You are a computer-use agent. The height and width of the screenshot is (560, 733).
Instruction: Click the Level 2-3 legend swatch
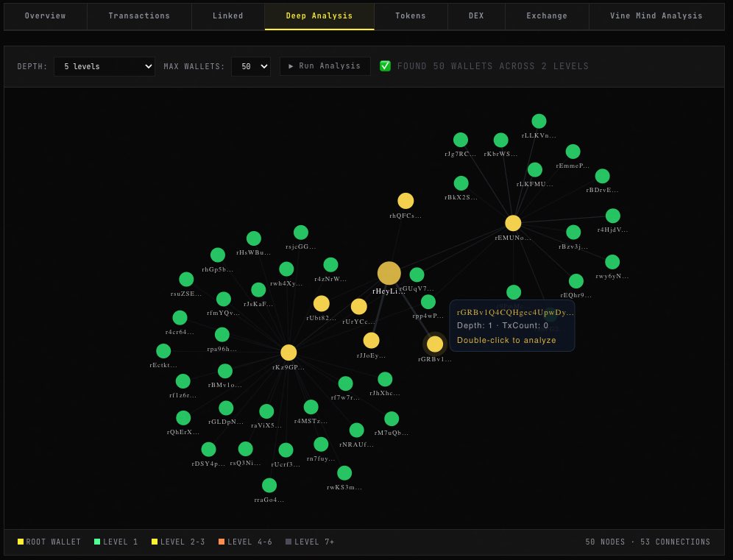tap(155, 542)
